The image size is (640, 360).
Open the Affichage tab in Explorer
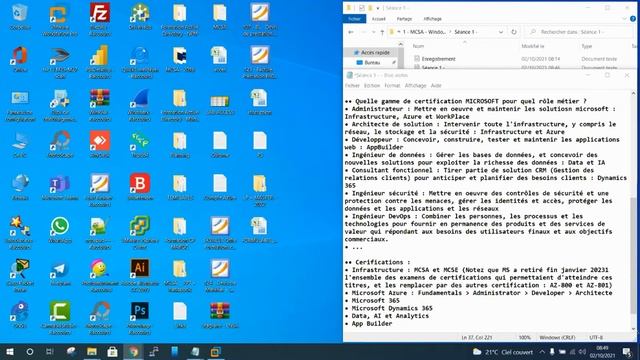coord(432,19)
